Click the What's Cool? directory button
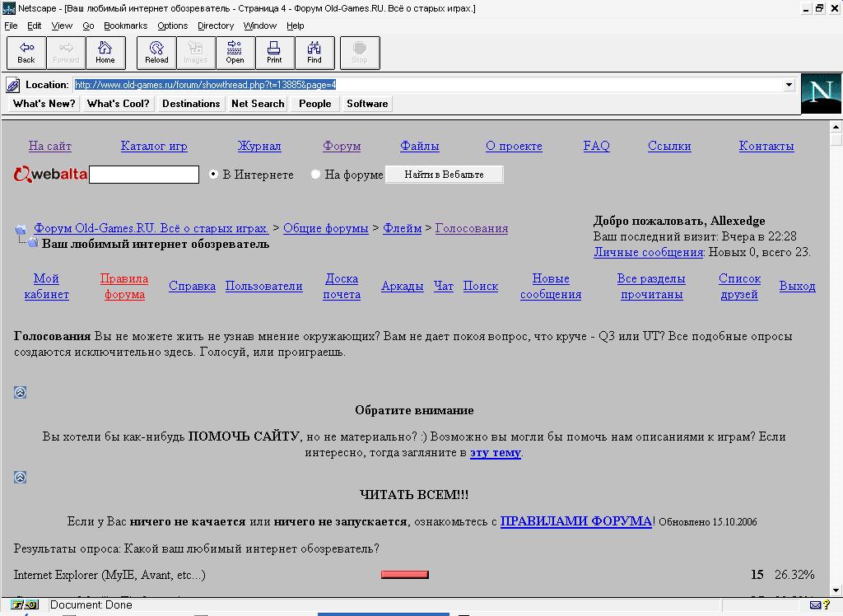The width and height of the screenshot is (843, 616). point(119,103)
